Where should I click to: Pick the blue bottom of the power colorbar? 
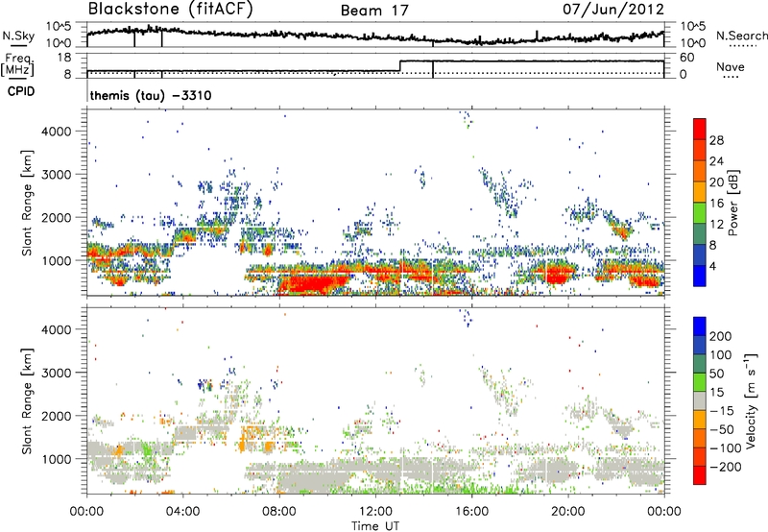(x=700, y=276)
